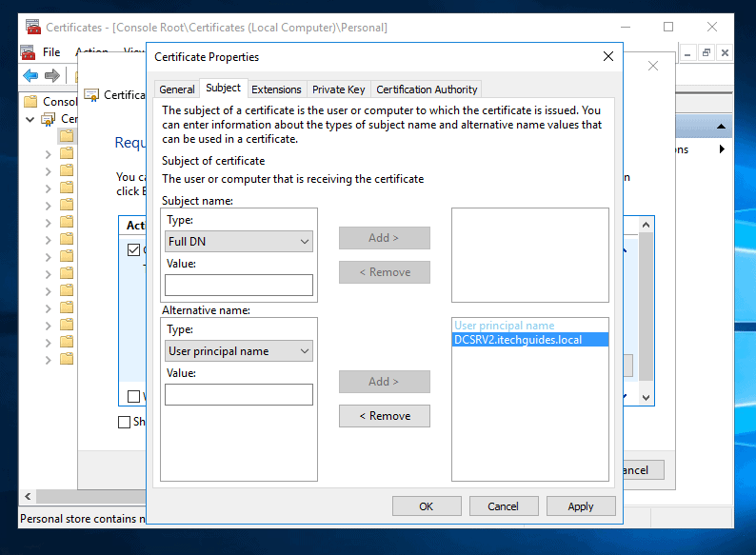The image size is (756, 555).
Task: Click the enrollment wizard Cancel button
Action: click(x=644, y=469)
